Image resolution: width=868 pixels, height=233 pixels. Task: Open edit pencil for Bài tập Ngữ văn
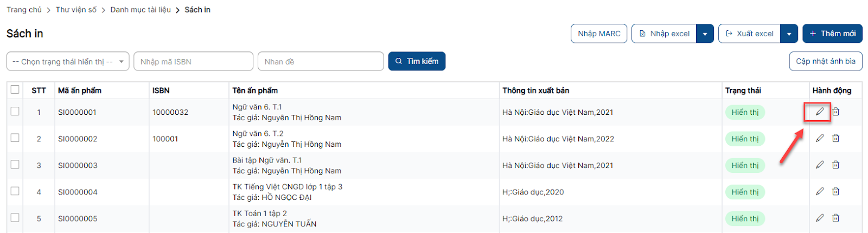pyautogui.click(x=820, y=165)
